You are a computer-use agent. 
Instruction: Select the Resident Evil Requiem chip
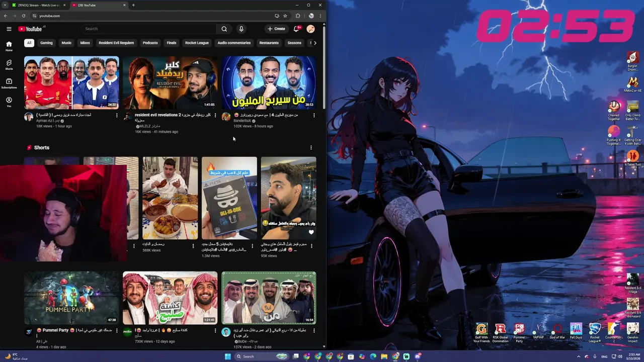pyautogui.click(x=116, y=43)
